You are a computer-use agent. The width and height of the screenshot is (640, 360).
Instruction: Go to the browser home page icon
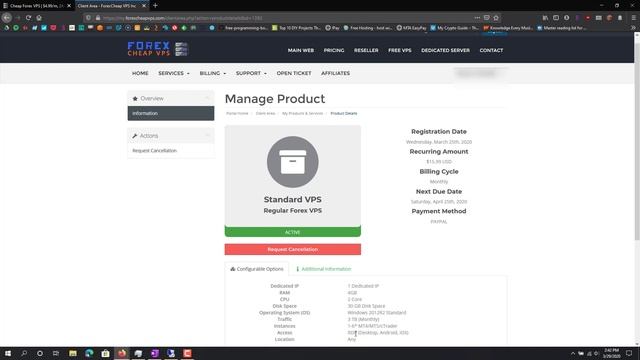click(39, 18)
